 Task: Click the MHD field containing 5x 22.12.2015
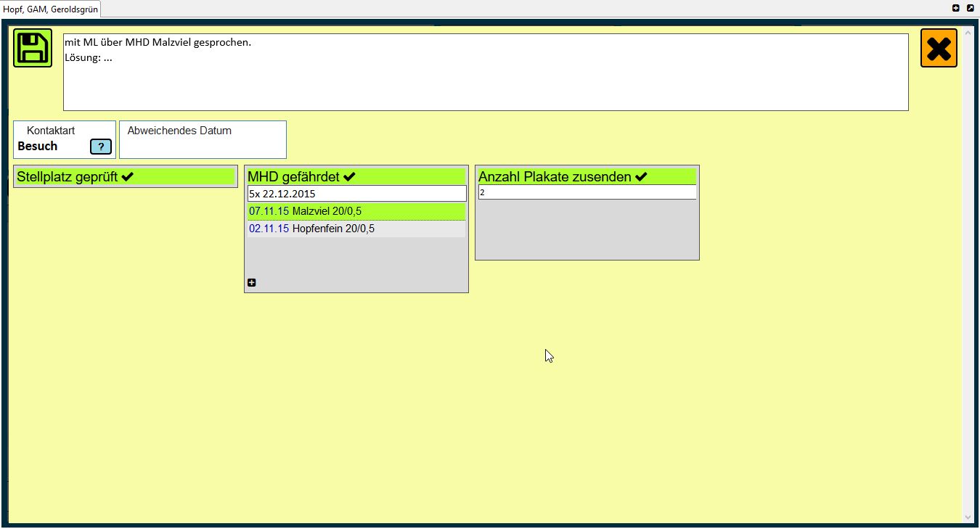tap(356, 194)
